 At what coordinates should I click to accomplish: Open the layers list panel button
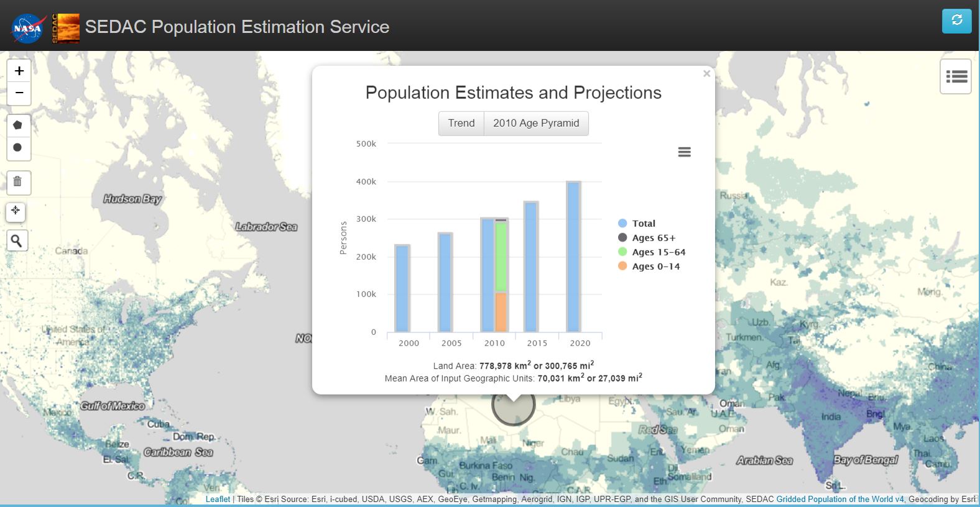coord(956,76)
